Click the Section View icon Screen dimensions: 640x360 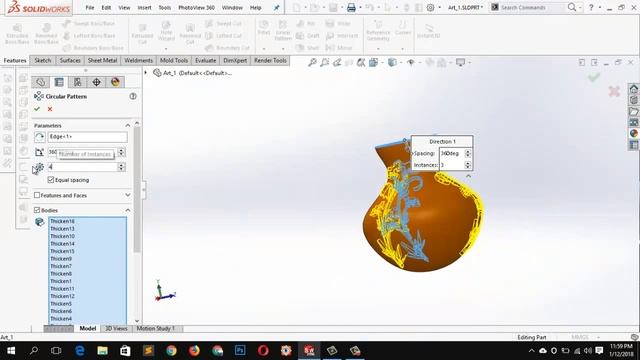pos(361,62)
